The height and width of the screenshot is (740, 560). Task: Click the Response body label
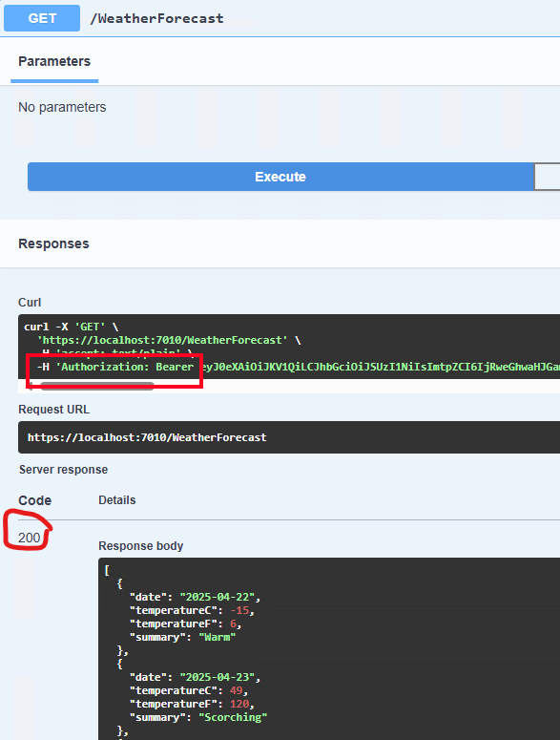[x=141, y=546]
